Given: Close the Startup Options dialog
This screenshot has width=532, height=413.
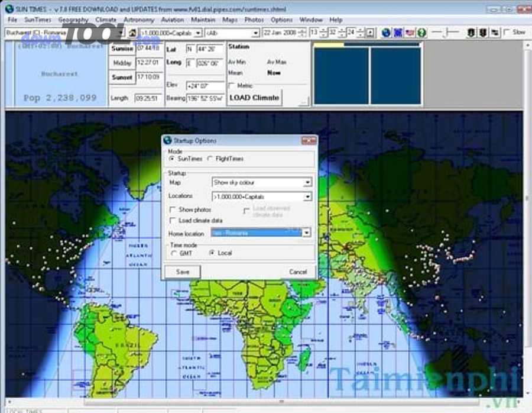Looking at the screenshot, I should pos(309,140).
